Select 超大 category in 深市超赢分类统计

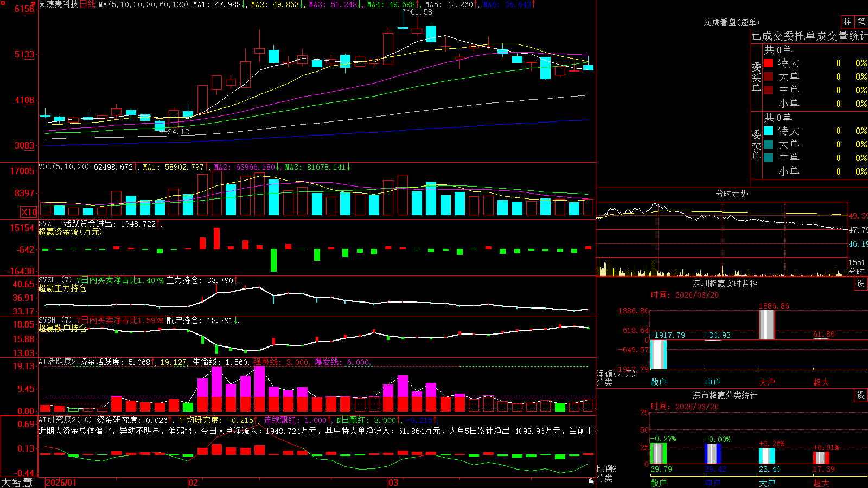[x=821, y=483]
